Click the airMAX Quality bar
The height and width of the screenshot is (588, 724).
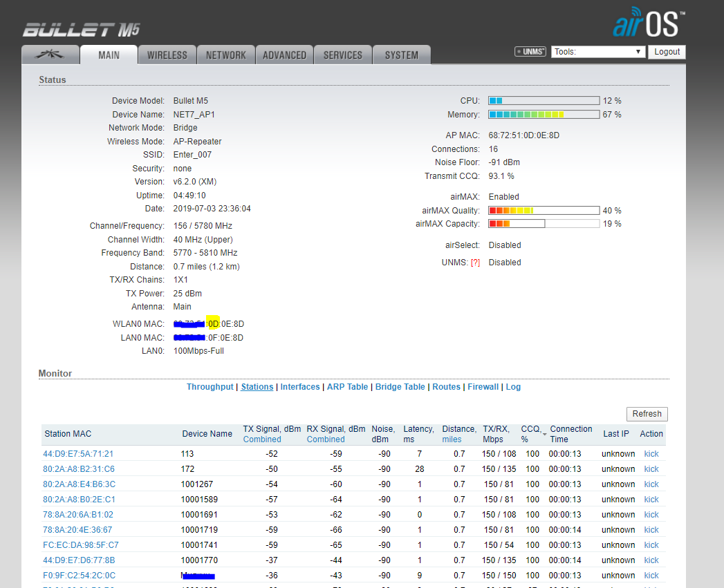pyautogui.click(x=544, y=211)
